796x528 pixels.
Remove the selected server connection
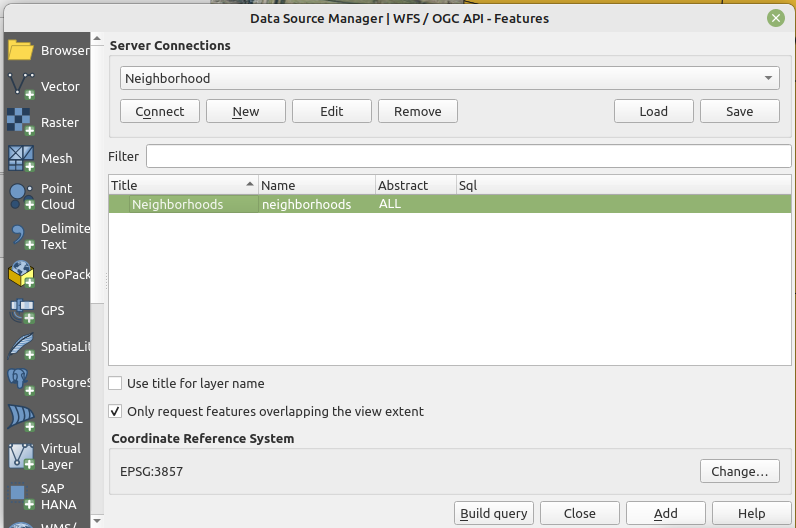tap(418, 111)
